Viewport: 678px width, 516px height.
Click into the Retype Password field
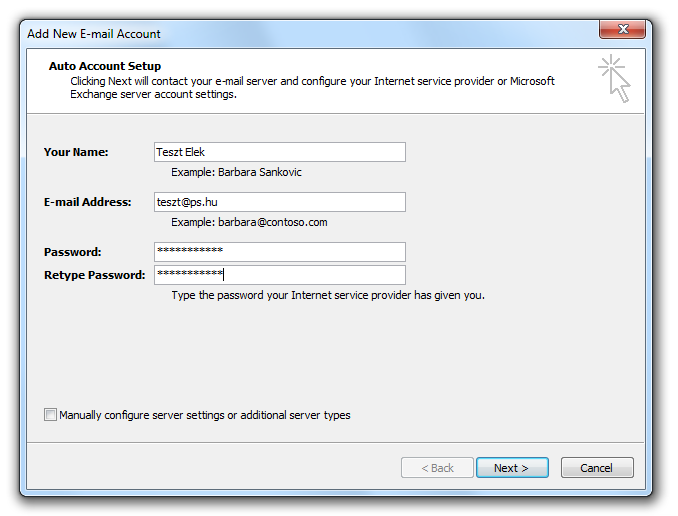tap(280, 275)
